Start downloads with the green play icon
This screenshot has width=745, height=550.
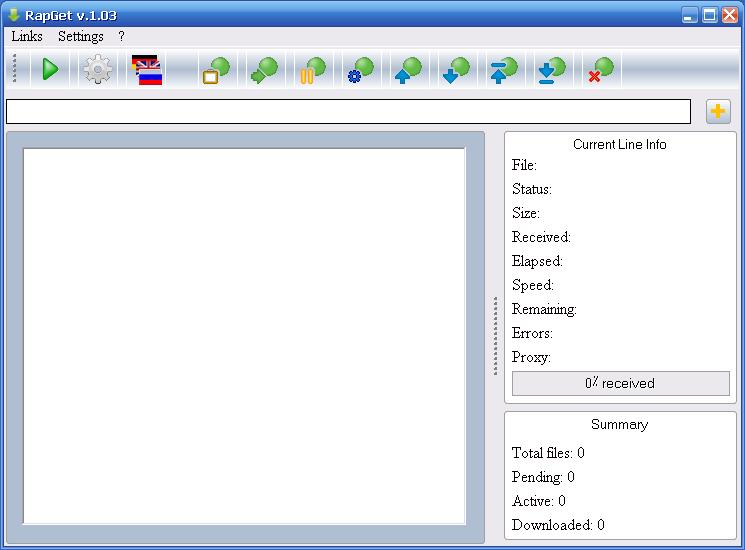pos(50,70)
